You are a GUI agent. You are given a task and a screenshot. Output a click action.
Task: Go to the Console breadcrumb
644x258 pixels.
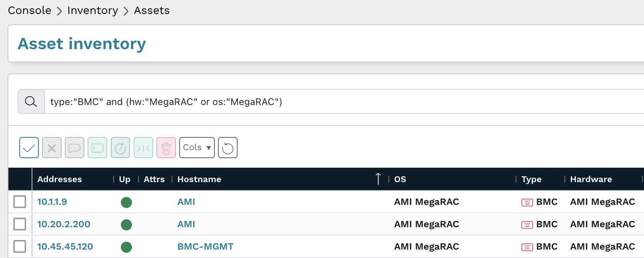coord(29,10)
